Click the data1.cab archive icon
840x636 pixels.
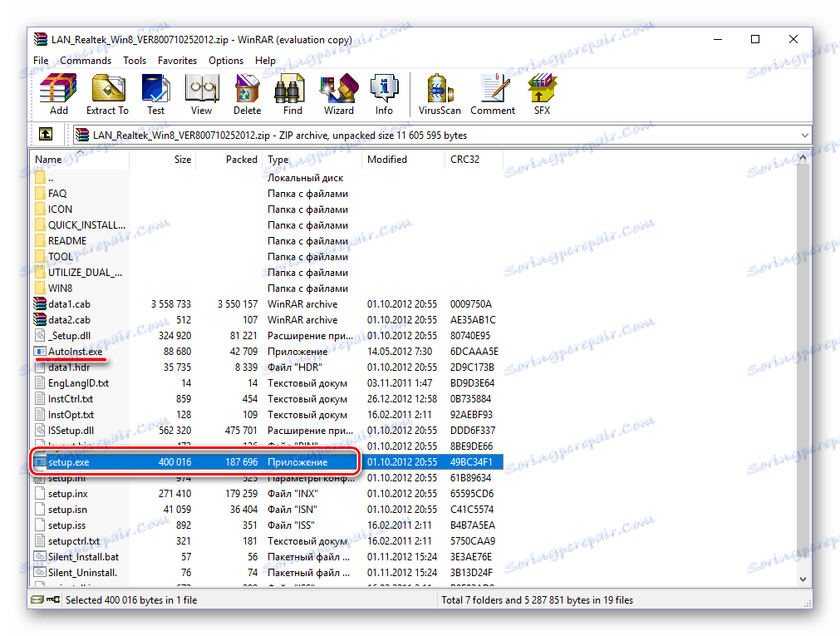pyautogui.click(x=40, y=303)
